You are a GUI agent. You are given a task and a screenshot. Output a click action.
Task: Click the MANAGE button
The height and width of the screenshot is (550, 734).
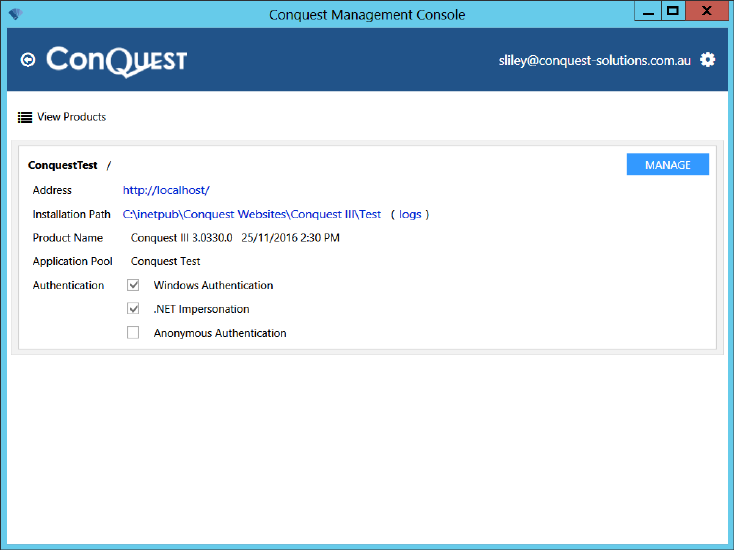[668, 164]
